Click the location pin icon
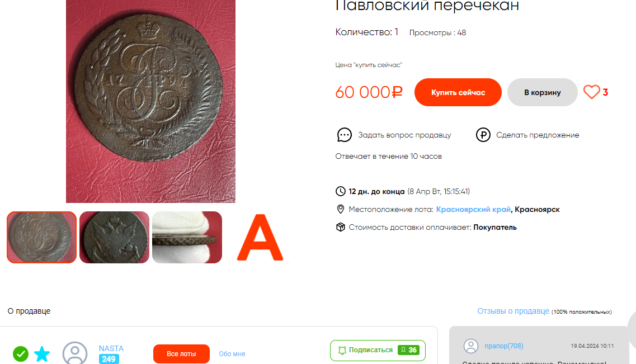Viewport: 636px width, 364px height. coord(340,209)
